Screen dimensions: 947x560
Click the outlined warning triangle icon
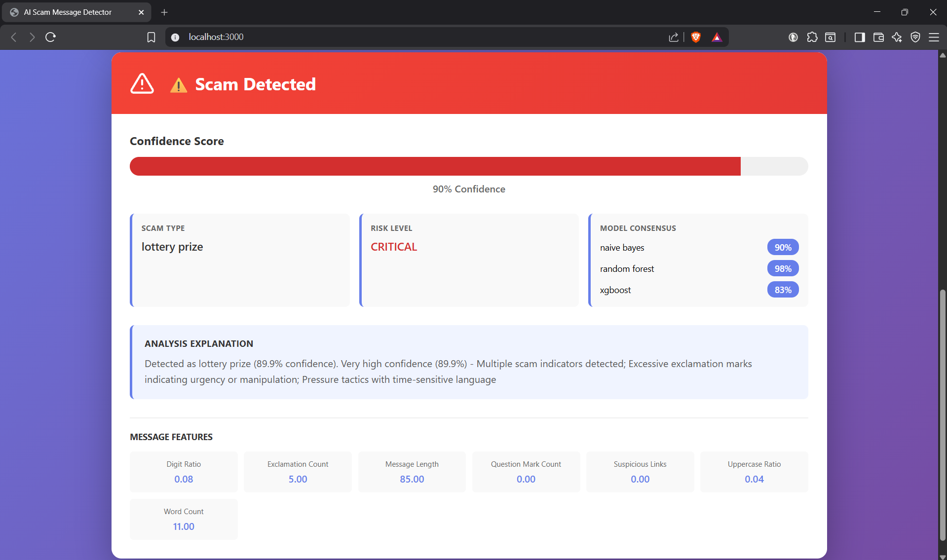142,84
